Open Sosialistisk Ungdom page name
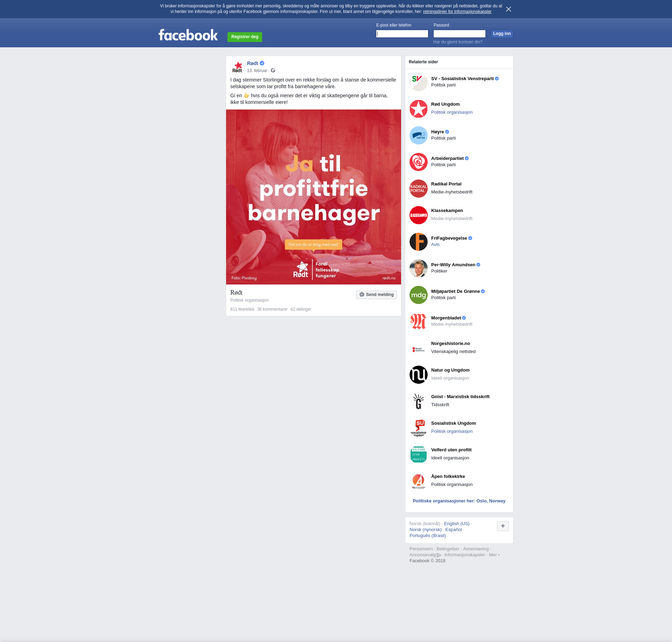This screenshot has width=672, height=642. tap(454, 423)
